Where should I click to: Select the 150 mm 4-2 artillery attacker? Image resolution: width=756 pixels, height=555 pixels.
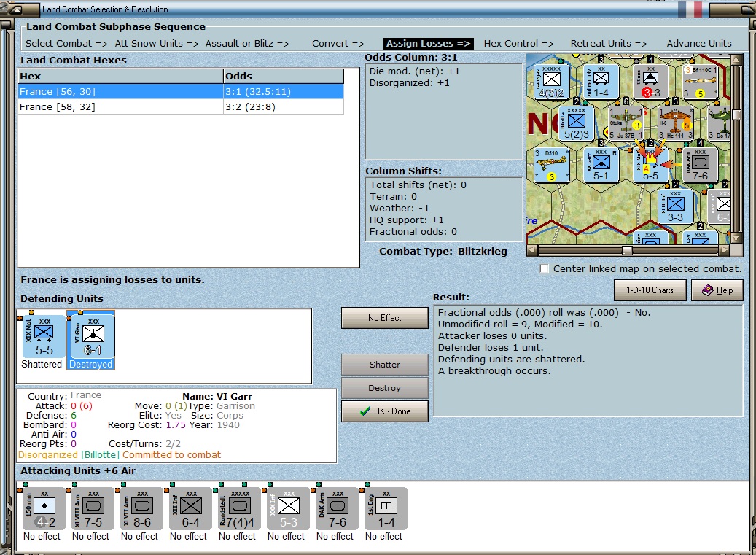click(x=44, y=508)
